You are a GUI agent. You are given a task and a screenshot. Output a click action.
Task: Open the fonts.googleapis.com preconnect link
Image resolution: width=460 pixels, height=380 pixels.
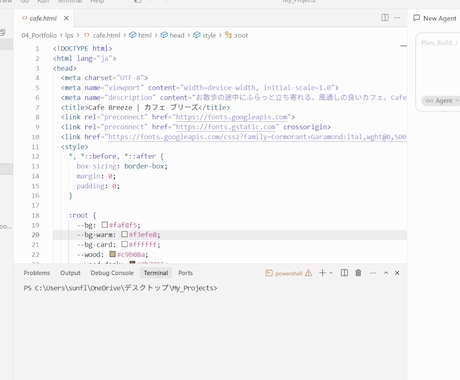click(231, 117)
